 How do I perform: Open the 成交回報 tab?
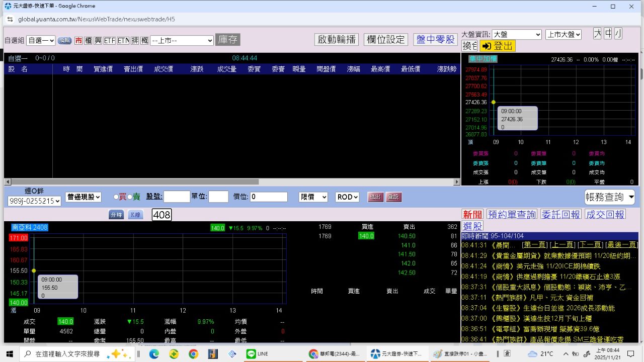point(605,215)
